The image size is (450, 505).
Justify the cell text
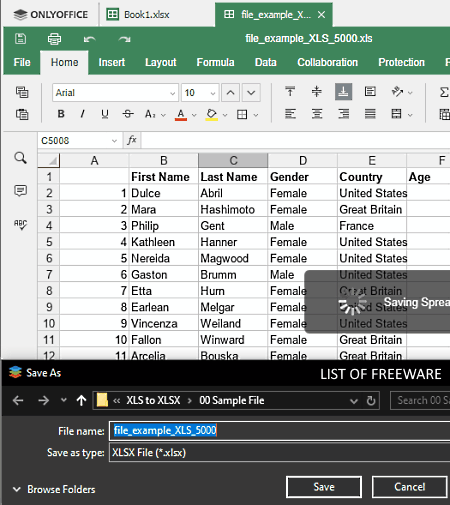click(x=370, y=114)
